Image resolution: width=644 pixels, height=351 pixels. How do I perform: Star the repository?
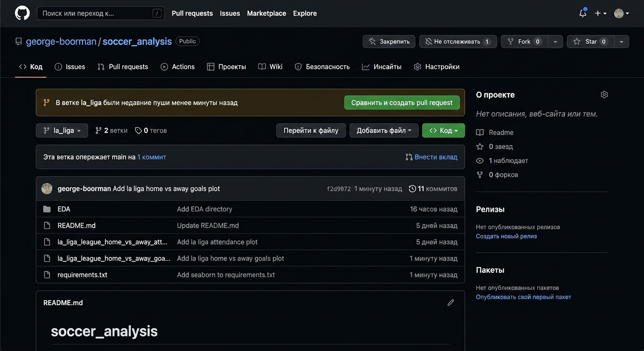(x=590, y=42)
